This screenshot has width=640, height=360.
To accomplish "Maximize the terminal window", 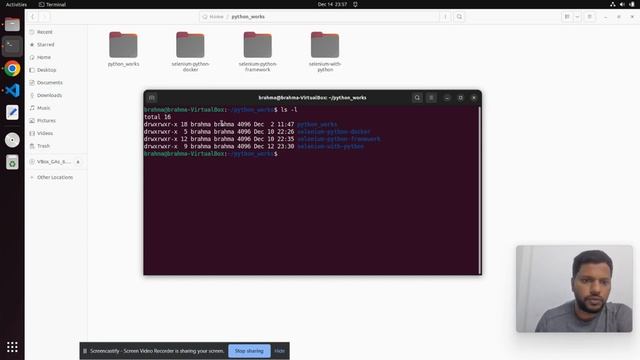I will pyautogui.click(x=460, y=98).
